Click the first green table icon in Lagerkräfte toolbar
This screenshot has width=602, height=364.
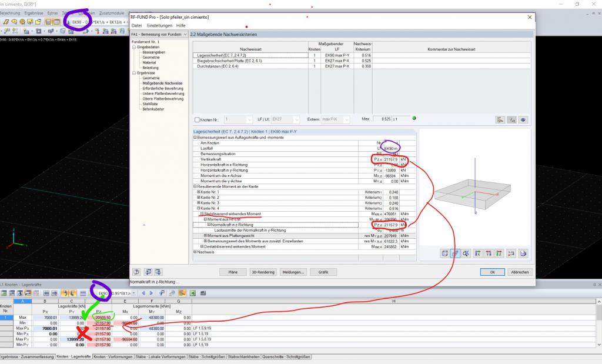point(4,293)
